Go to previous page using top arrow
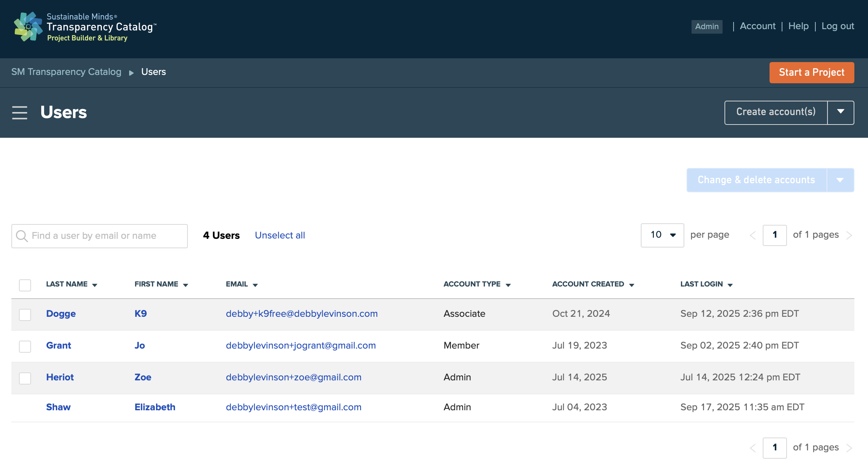 pyautogui.click(x=752, y=235)
